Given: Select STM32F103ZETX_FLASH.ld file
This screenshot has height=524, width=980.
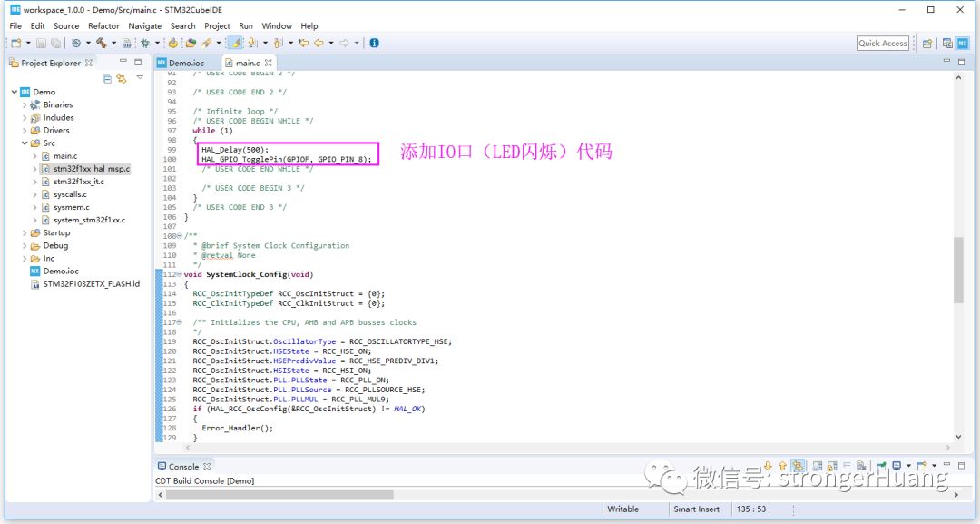Looking at the screenshot, I should pyautogui.click(x=92, y=284).
